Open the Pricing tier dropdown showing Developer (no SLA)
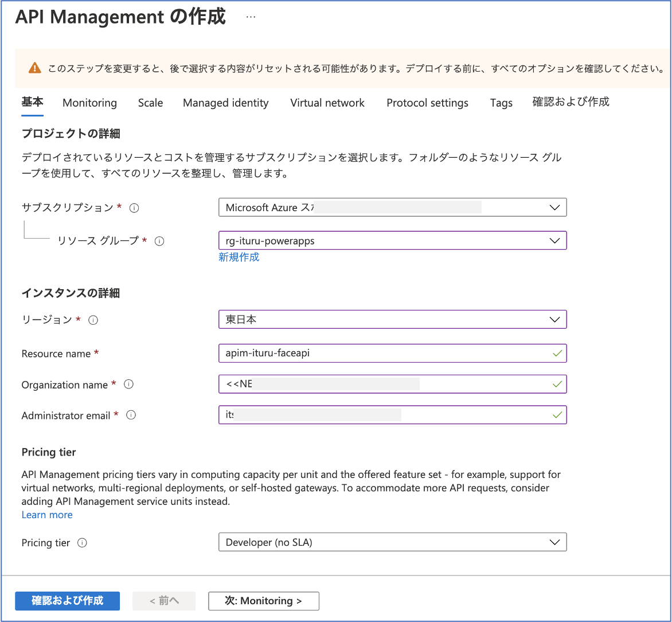Viewport: 672px width, 622px height. pos(393,542)
